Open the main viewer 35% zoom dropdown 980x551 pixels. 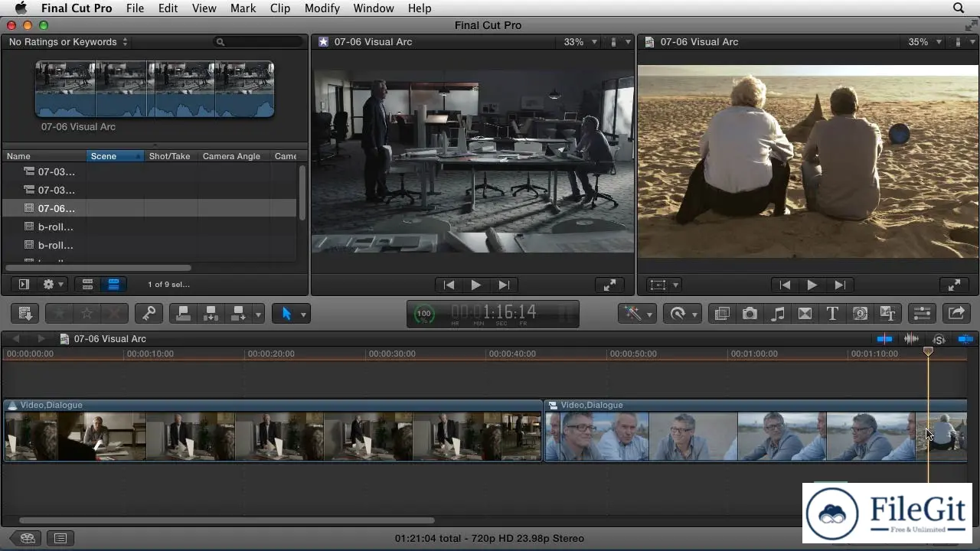925,42
